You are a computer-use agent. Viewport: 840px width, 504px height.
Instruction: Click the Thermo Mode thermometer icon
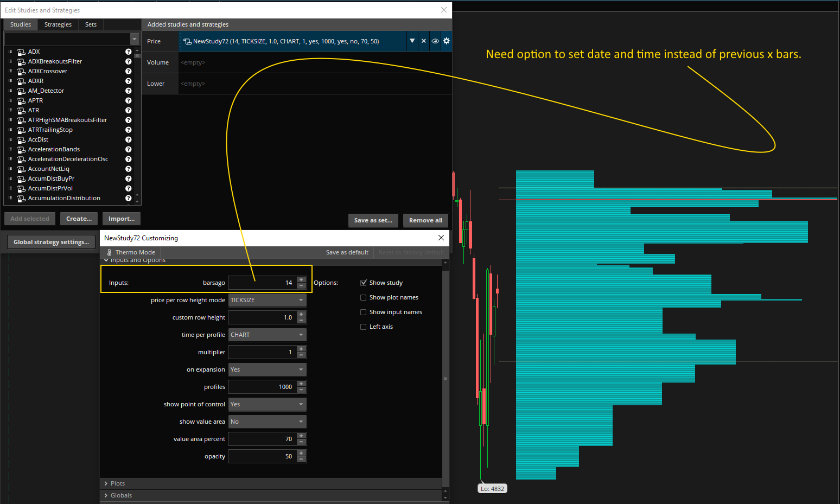[109, 252]
